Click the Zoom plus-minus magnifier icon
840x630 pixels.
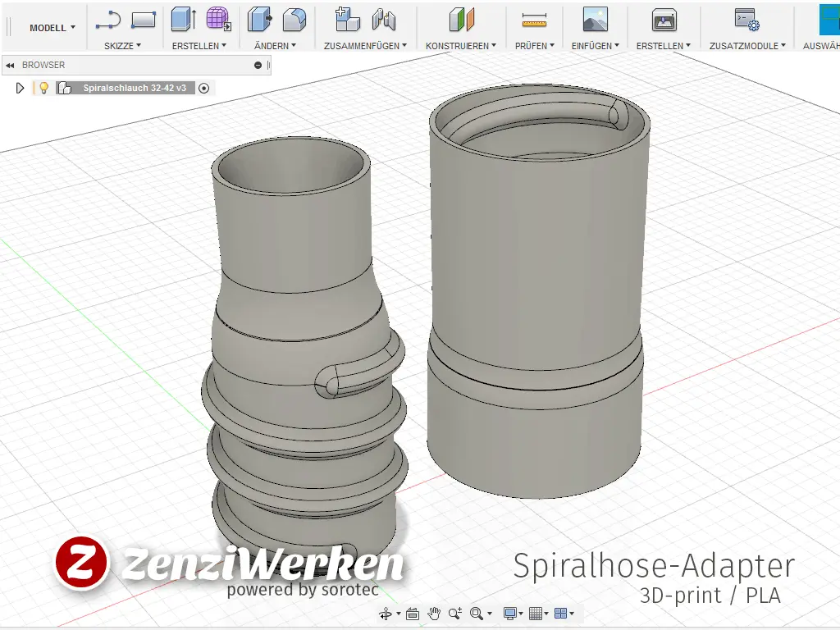[455, 614]
